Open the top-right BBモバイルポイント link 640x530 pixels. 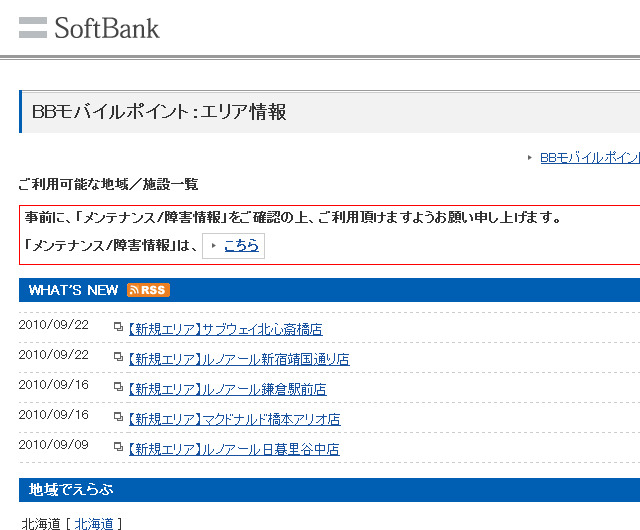(589, 158)
